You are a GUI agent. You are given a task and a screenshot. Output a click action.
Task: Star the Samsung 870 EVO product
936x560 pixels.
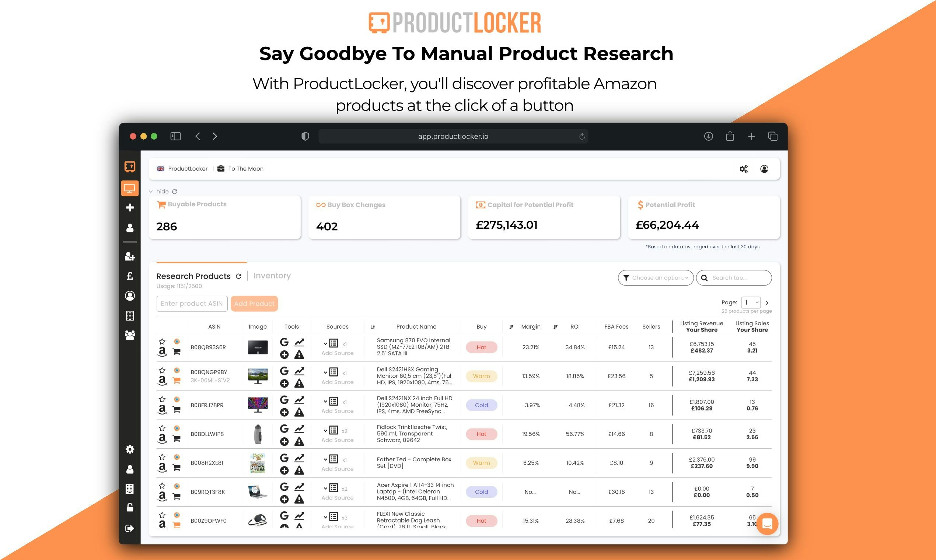[x=162, y=342]
